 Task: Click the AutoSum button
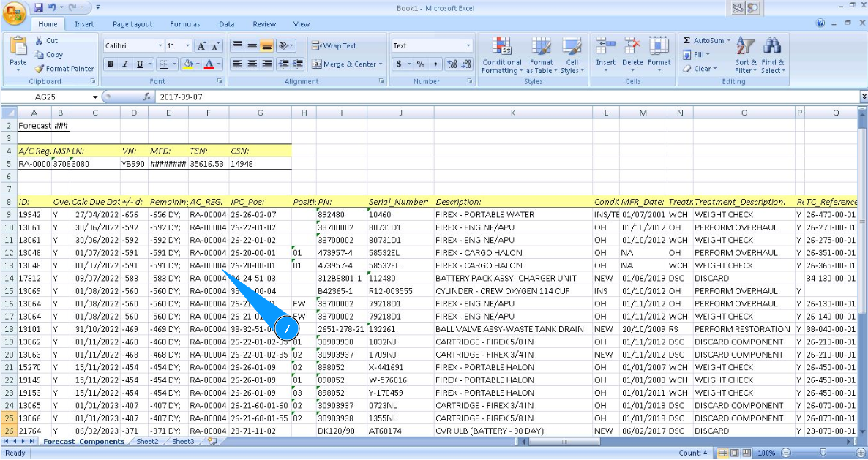coord(703,41)
